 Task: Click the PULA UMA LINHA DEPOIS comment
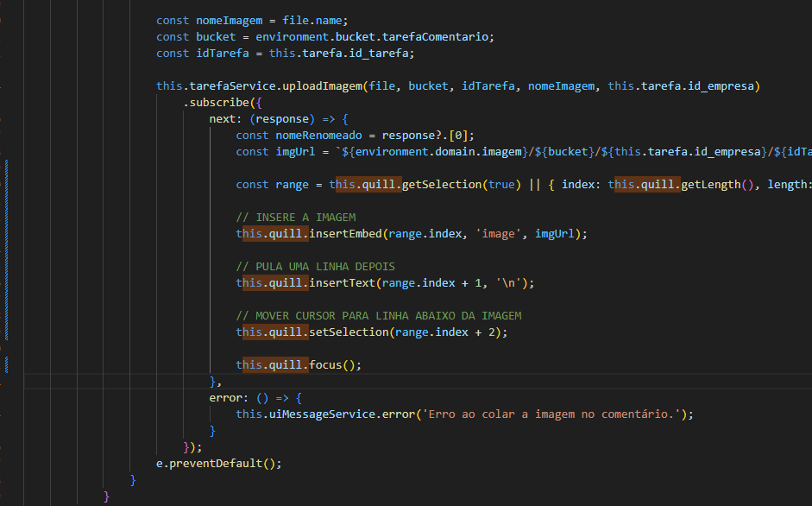pyautogui.click(x=315, y=266)
